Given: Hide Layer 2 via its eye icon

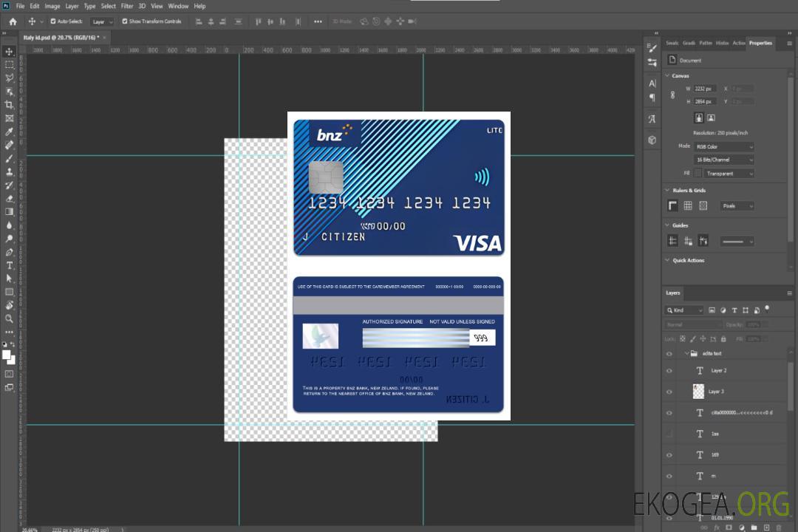Looking at the screenshot, I should click(669, 371).
